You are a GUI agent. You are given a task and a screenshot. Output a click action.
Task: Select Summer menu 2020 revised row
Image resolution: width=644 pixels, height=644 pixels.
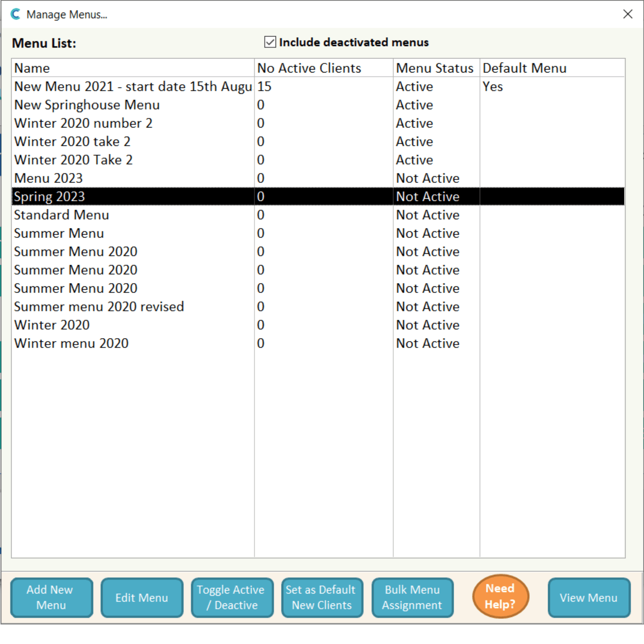pos(318,307)
